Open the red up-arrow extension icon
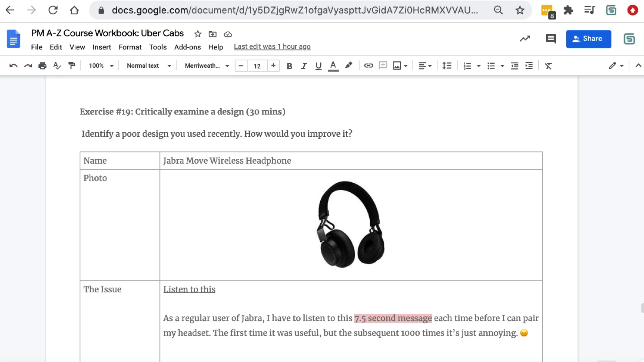This screenshot has height=362, width=644. (633, 10)
